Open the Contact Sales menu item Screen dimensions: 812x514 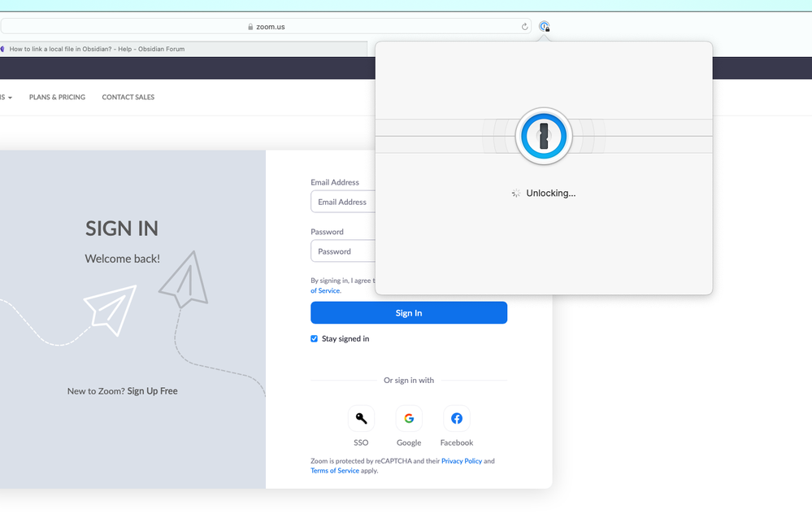pyautogui.click(x=128, y=98)
